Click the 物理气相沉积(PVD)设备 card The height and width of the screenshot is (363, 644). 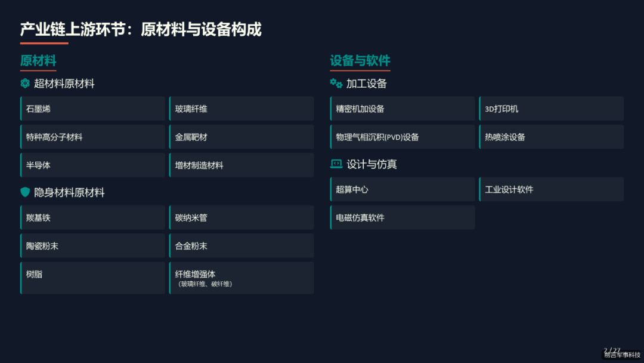[402, 137]
